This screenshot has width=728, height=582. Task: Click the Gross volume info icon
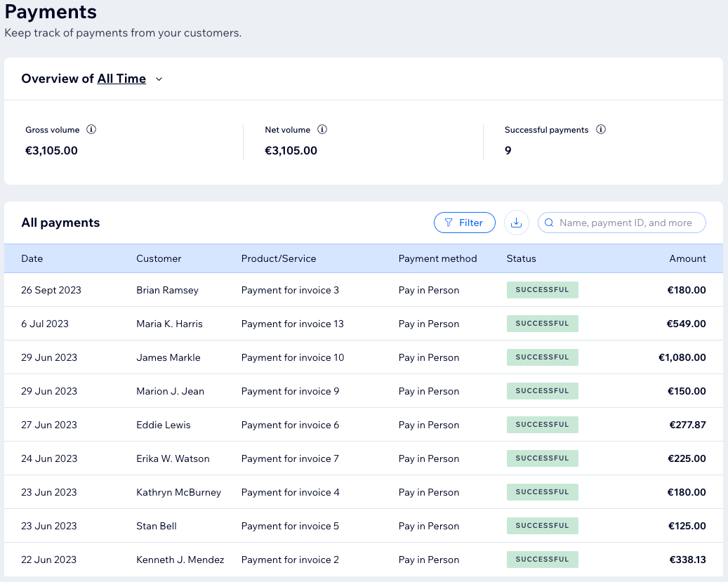pos(91,130)
